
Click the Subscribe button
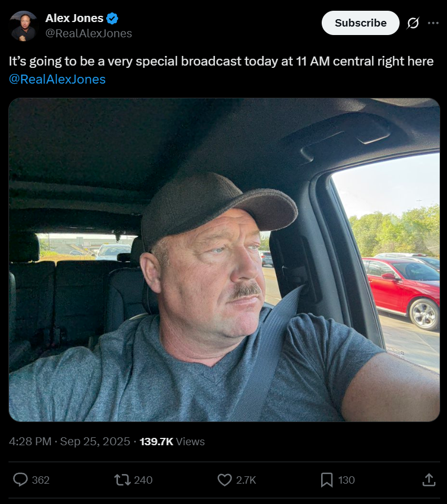[360, 23]
